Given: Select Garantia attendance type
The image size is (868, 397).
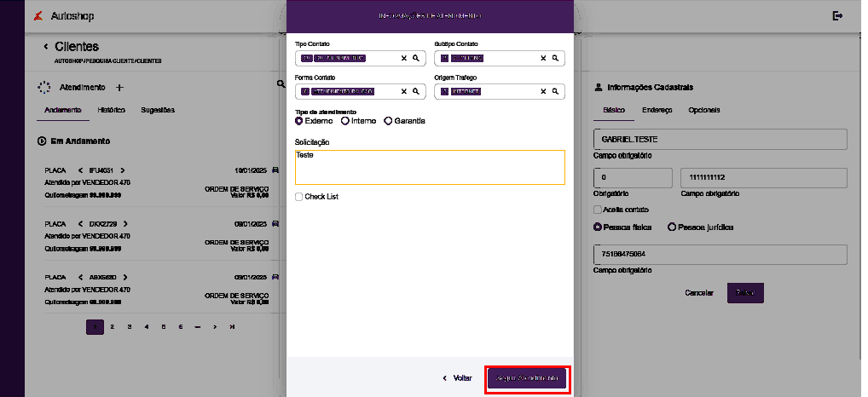Looking at the screenshot, I should point(388,120).
